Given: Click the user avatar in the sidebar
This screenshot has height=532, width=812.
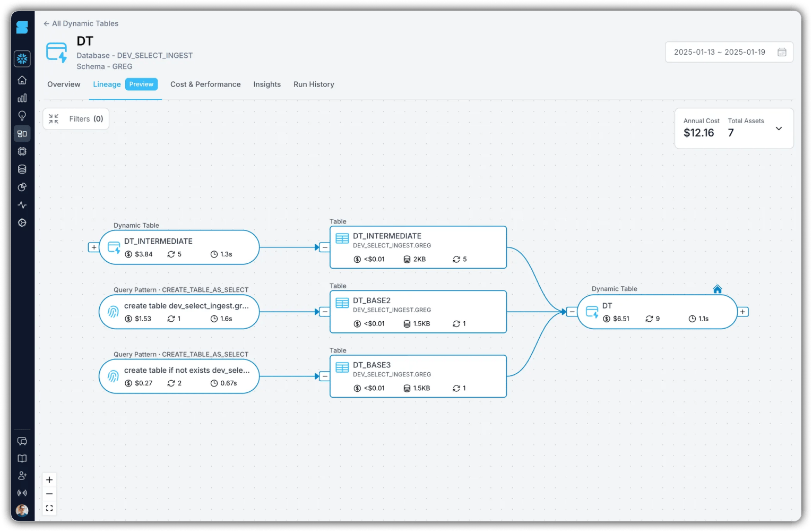Looking at the screenshot, I should click(22, 510).
